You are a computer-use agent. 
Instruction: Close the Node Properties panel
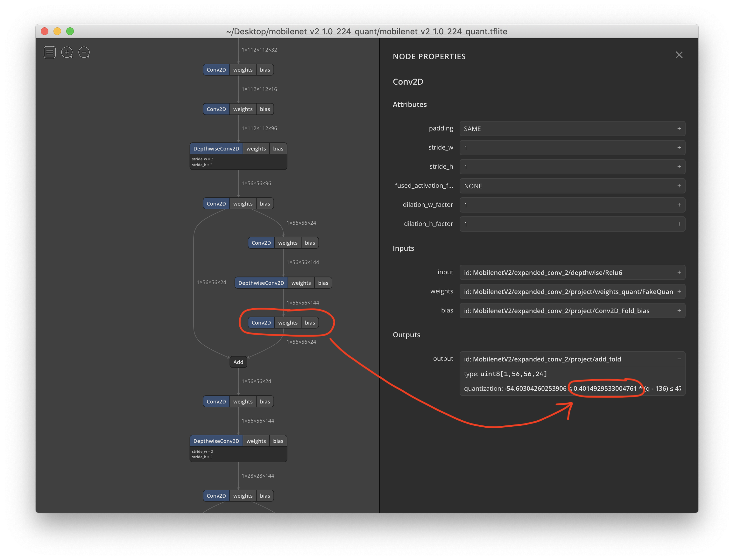coord(679,55)
